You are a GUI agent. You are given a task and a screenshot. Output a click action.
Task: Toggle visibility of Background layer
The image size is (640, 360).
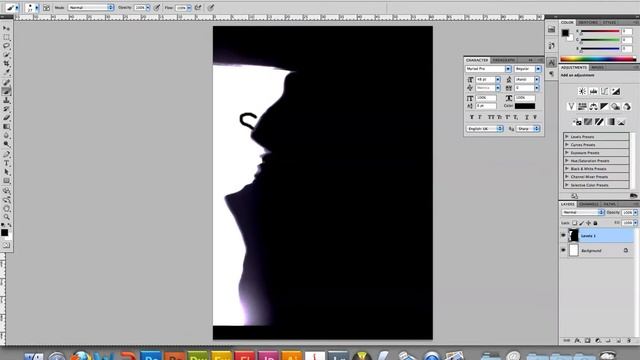[563, 250]
